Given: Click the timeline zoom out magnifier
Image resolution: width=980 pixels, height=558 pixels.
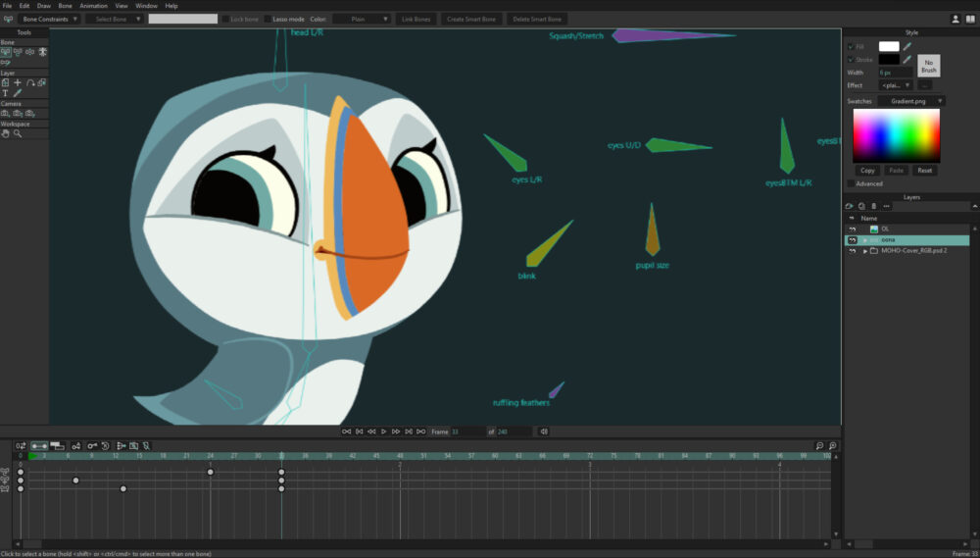Looking at the screenshot, I should click(819, 446).
